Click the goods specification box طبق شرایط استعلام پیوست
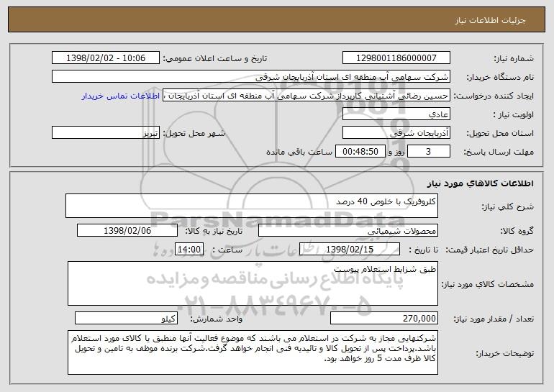Screen dimensions: 554x392 253,283
